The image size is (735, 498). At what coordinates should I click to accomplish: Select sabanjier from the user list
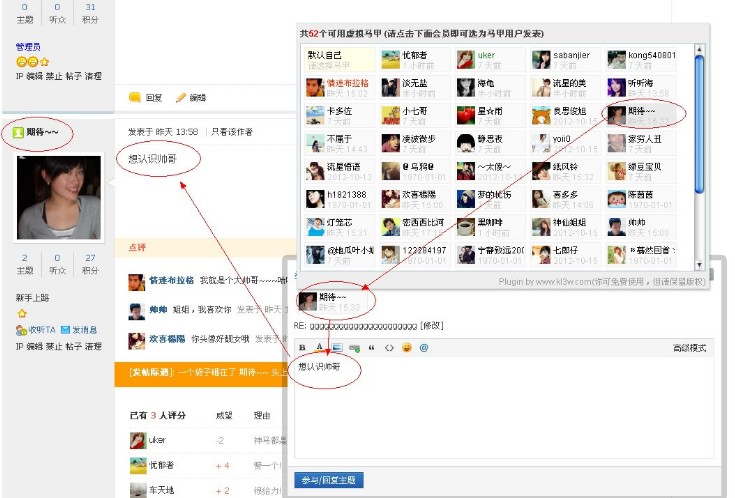pos(560,60)
